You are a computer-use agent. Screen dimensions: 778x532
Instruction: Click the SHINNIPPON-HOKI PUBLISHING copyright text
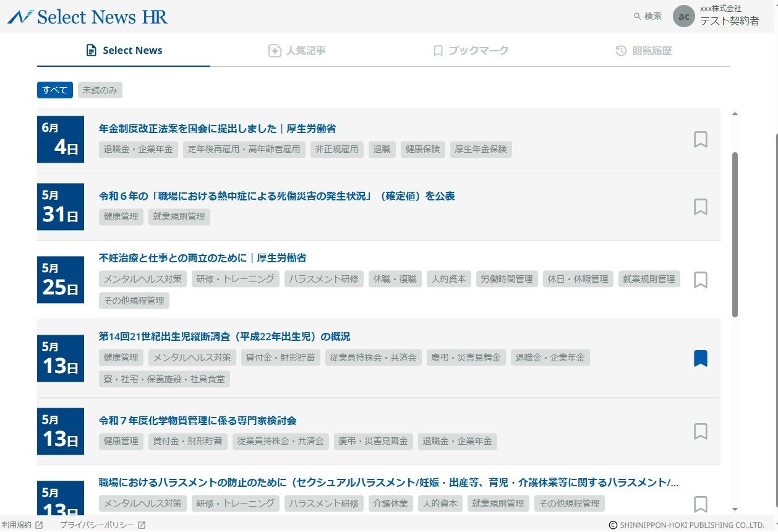687,525
